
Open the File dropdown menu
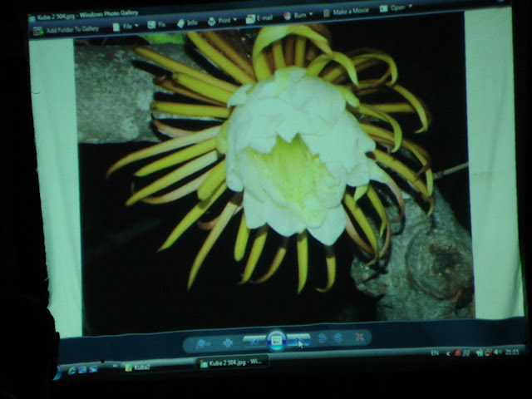point(126,26)
